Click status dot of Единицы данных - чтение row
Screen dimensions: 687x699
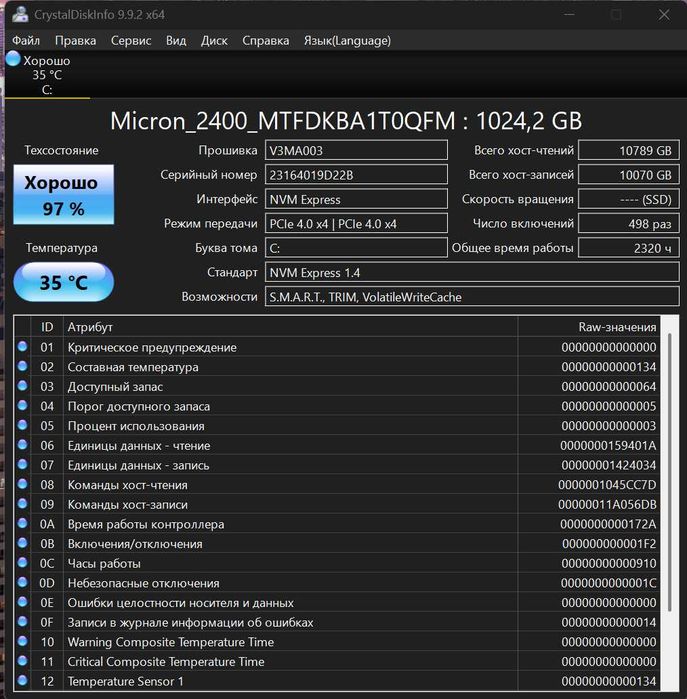22,444
